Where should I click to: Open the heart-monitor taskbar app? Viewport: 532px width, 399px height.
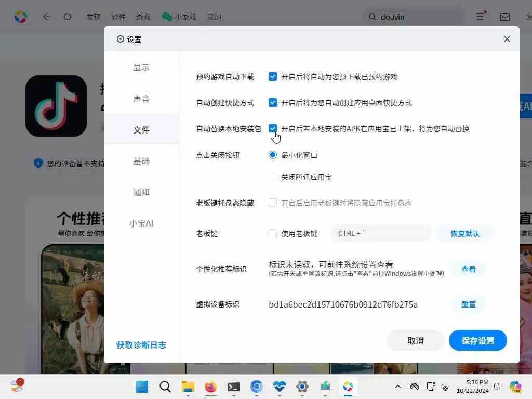tap(279, 387)
